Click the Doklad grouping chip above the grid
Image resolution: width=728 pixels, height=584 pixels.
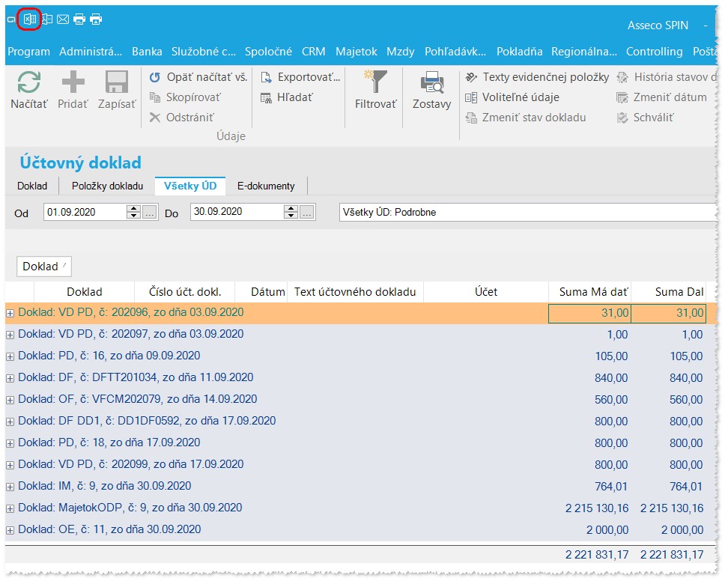(x=44, y=267)
